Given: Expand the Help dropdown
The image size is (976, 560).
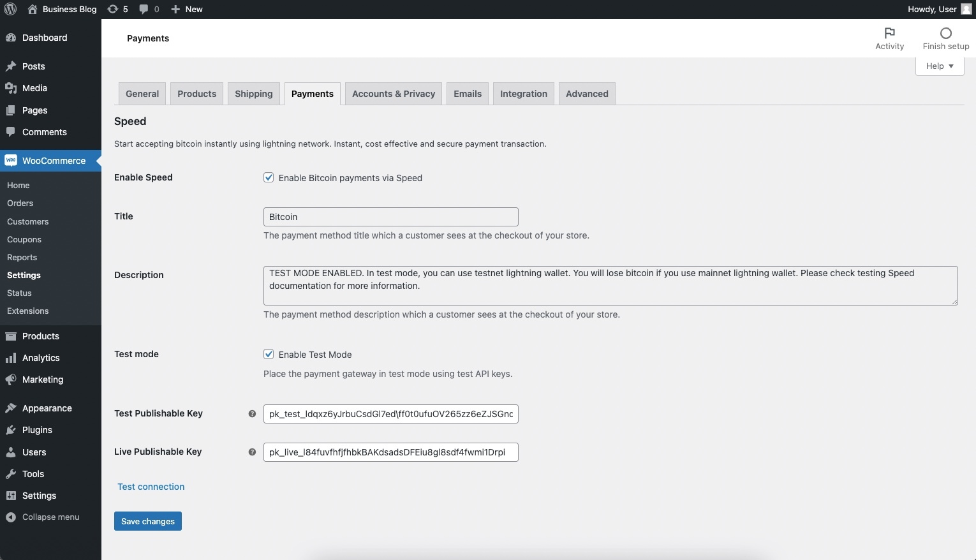Looking at the screenshot, I should 940,66.
